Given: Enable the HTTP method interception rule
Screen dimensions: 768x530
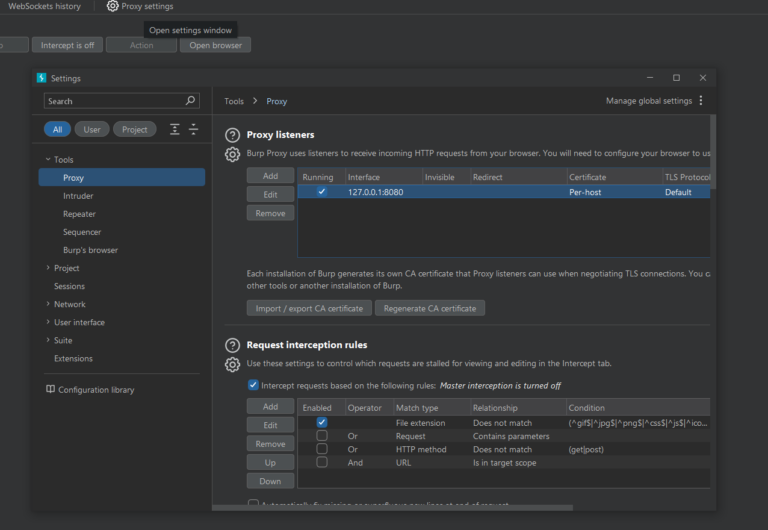Looking at the screenshot, I should [x=322, y=449].
